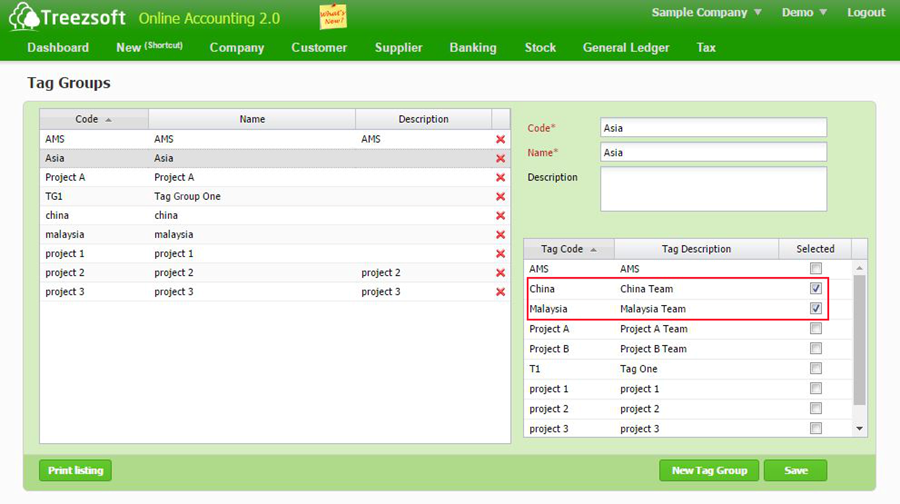The image size is (900, 504).
Task: Sort tag groups by Code column
Action: tap(94, 119)
